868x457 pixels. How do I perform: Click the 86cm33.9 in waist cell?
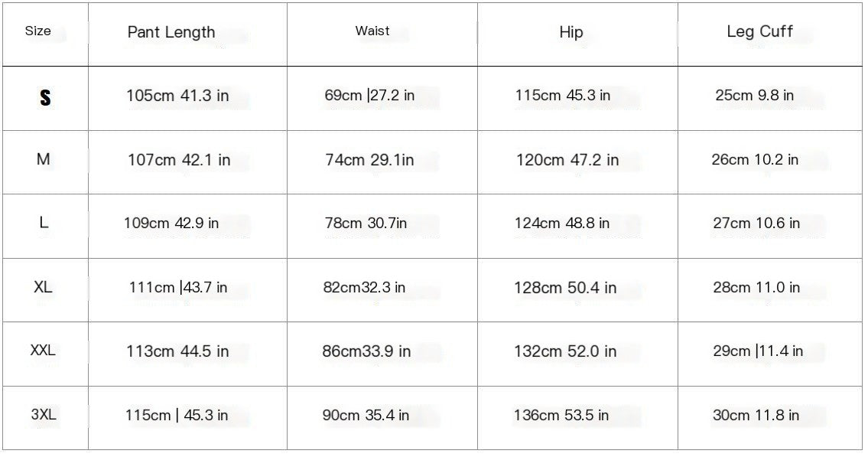pyautogui.click(x=366, y=351)
